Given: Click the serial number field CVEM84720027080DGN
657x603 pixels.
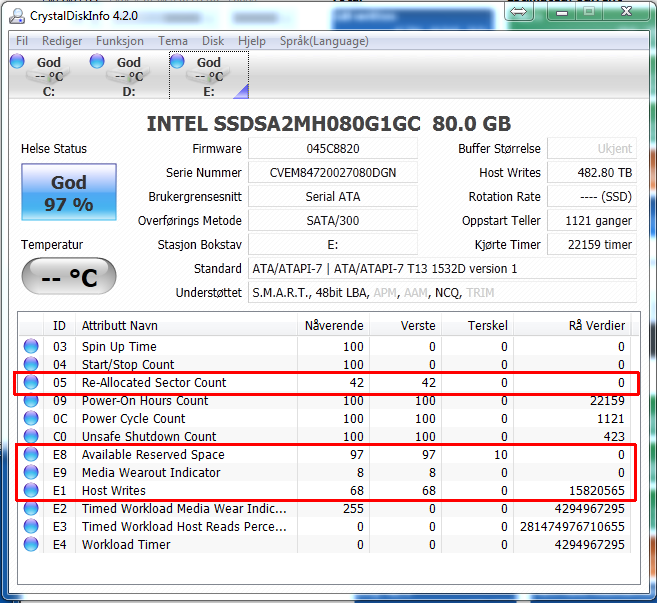Looking at the screenshot, I should (333, 173).
